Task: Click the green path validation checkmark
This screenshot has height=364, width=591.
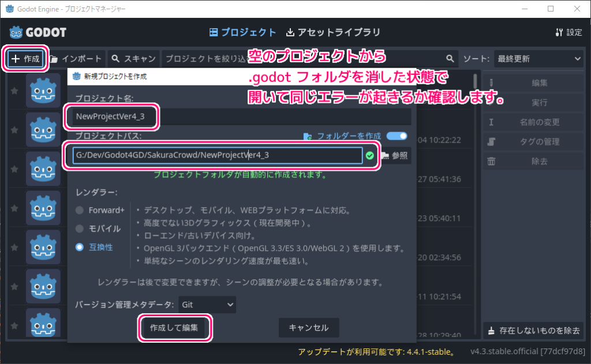Action: [x=371, y=155]
